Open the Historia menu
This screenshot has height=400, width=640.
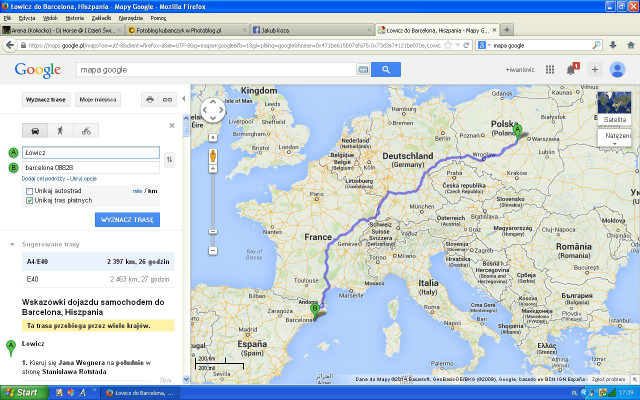tap(75, 18)
